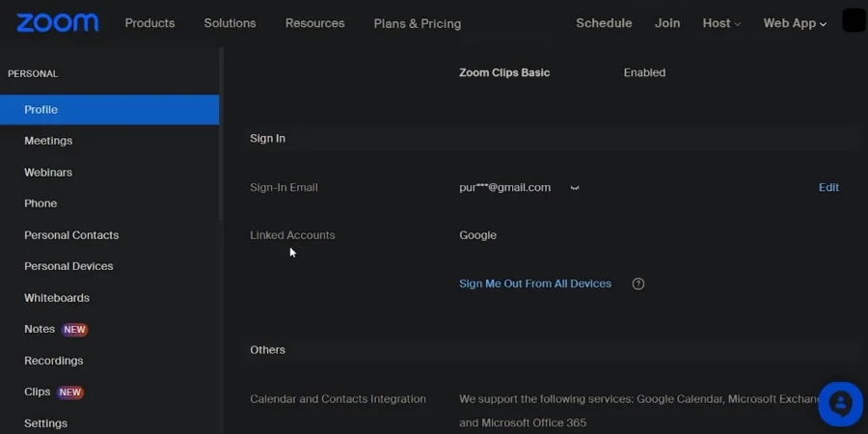Open Meetings in the sidebar

tap(48, 141)
